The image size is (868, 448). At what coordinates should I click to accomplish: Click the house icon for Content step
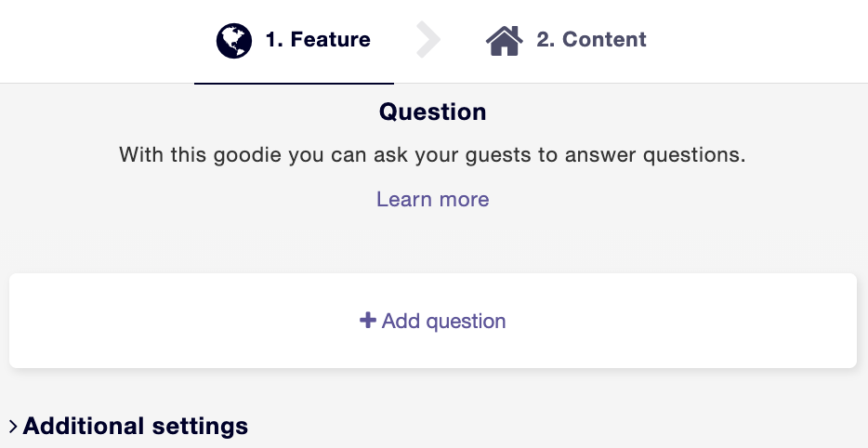coord(505,40)
